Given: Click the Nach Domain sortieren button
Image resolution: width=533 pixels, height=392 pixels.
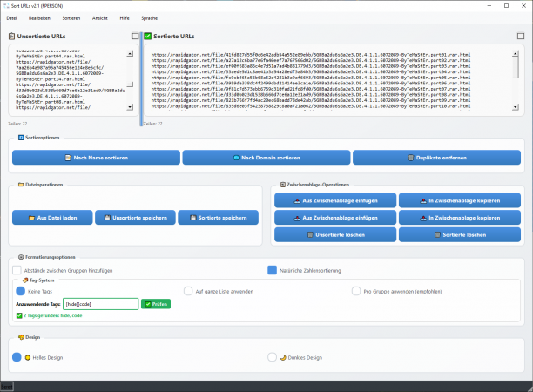Looking at the screenshot, I should coord(266,158).
